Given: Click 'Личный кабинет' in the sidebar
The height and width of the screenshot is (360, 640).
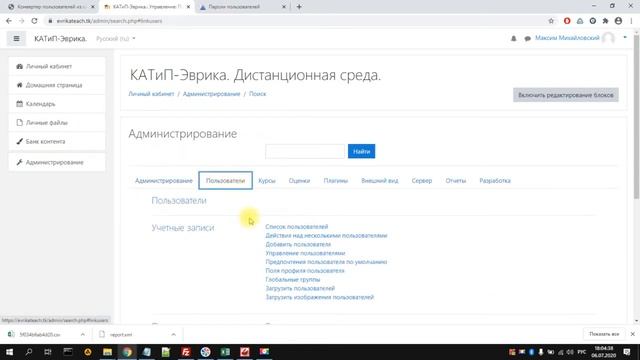Looking at the screenshot, I should pos(57,66).
